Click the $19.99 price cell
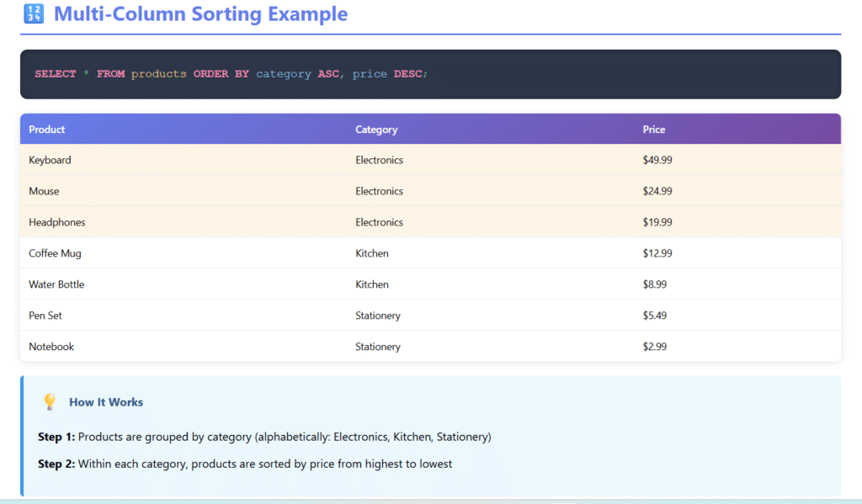The width and height of the screenshot is (862, 504). click(657, 222)
